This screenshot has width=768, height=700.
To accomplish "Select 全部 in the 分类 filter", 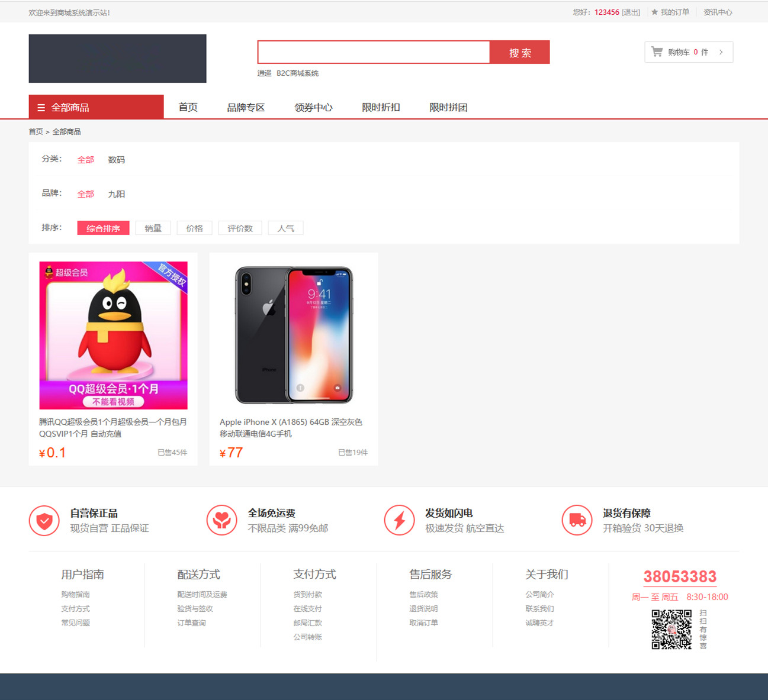I will 86,160.
